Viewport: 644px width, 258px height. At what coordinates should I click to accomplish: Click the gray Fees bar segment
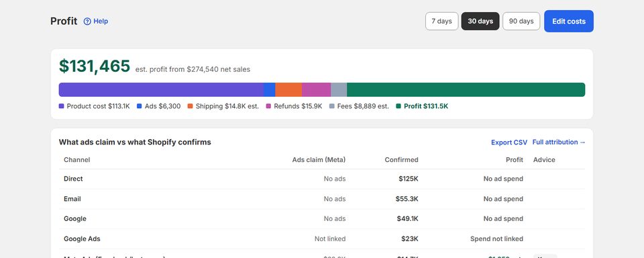339,90
